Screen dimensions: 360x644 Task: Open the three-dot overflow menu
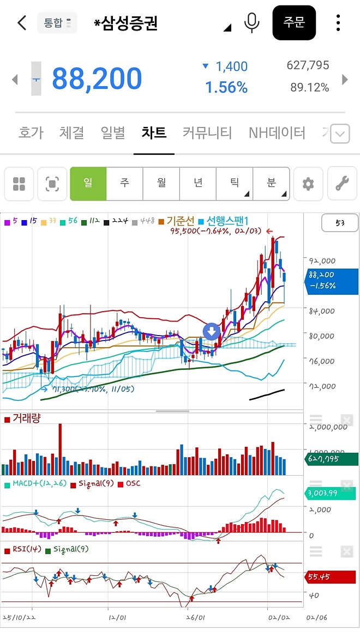point(338,23)
